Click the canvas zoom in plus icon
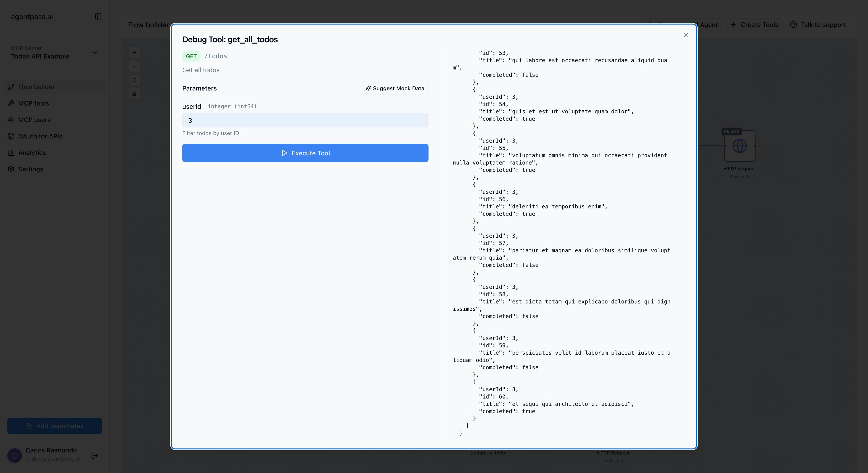The image size is (868, 473). [134, 53]
